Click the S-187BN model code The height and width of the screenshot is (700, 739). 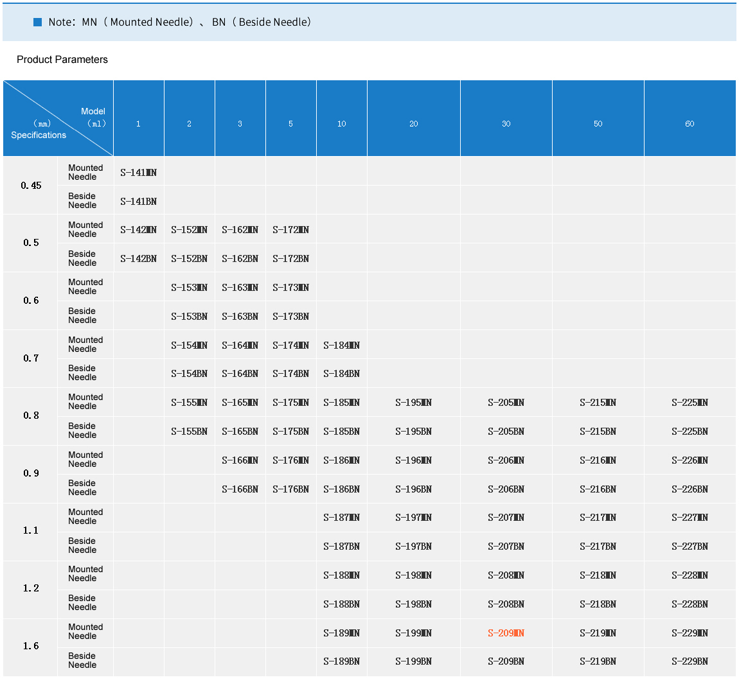(341, 547)
